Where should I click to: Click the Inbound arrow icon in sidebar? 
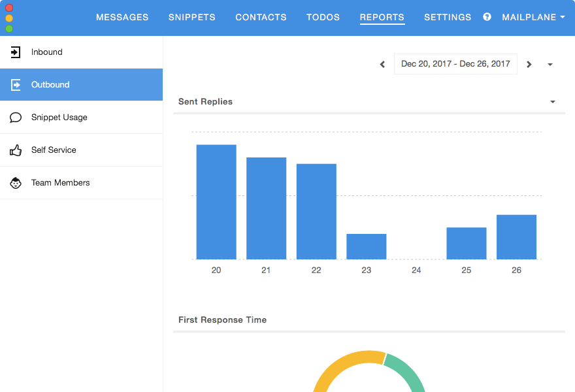coord(16,52)
